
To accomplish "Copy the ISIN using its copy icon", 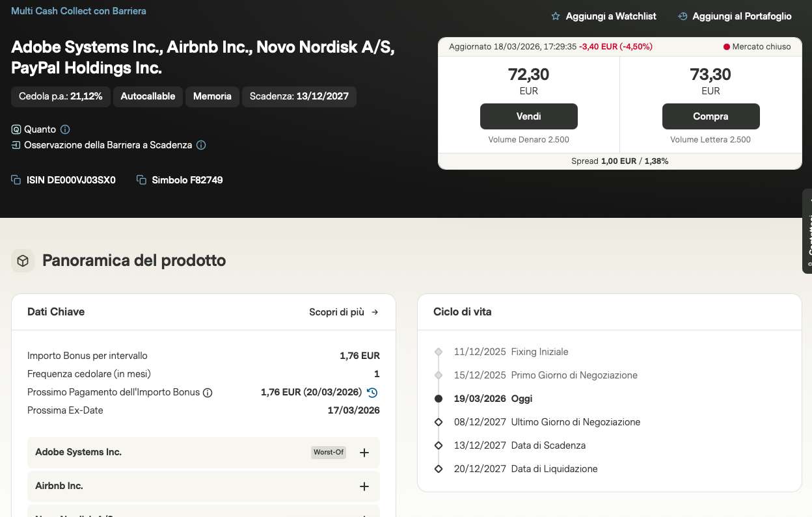I will 16,180.
